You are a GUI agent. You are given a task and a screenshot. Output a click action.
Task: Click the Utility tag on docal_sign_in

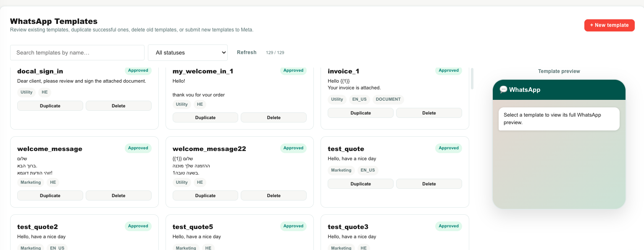[26, 92]
